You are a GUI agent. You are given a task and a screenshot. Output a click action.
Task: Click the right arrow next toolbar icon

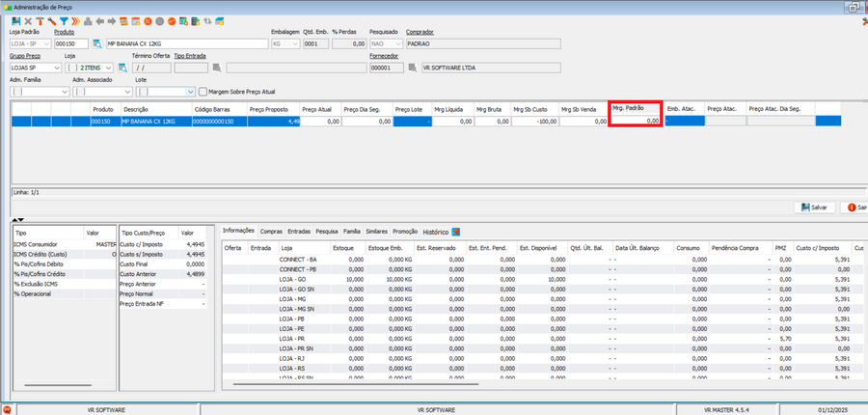112,20
